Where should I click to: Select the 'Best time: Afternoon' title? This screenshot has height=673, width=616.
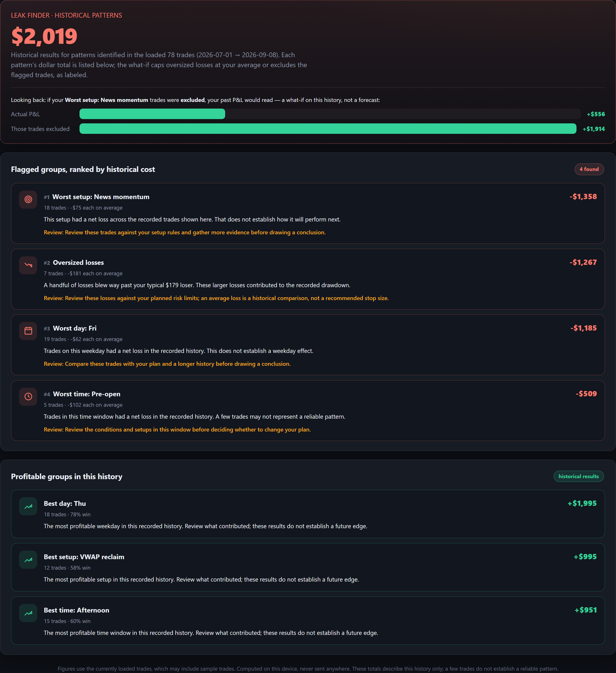click(x=76, y=611)
